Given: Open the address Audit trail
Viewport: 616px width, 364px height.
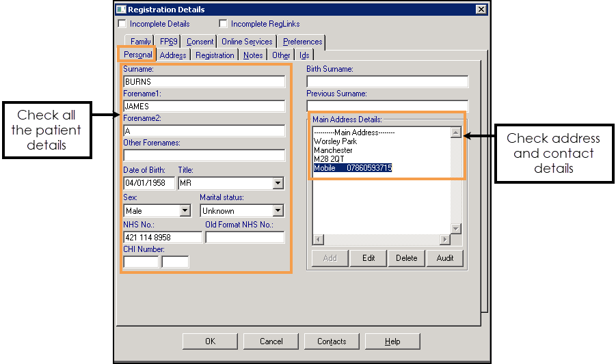Looking at the screenshot, I should (x=445, y=258).
